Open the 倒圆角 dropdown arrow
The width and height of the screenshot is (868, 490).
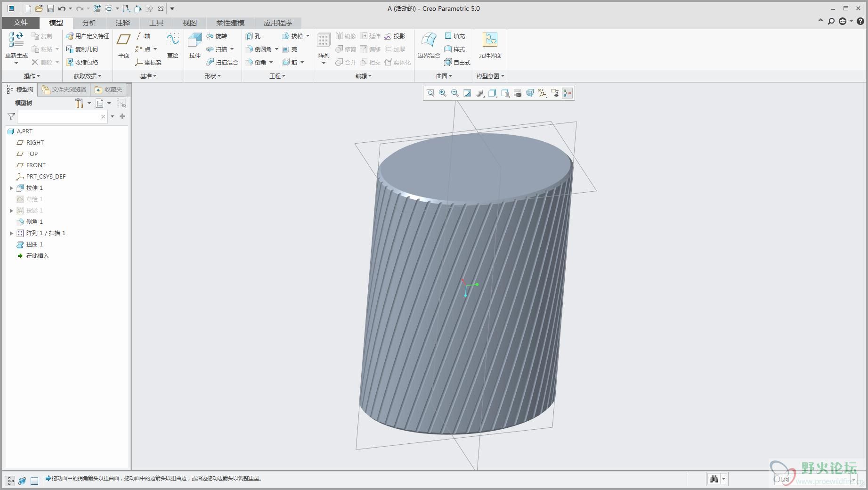276,49
